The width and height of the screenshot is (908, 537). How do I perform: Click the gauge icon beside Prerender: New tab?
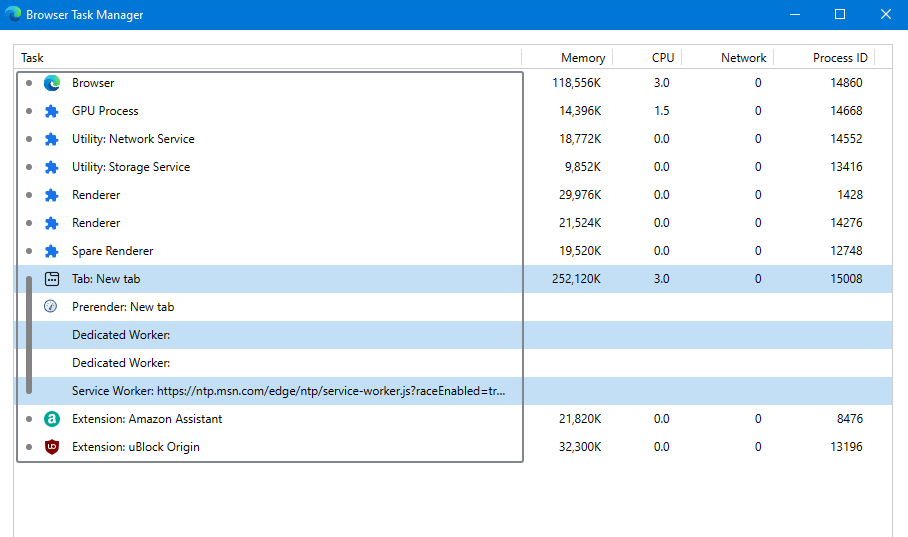tap(51, 306)
